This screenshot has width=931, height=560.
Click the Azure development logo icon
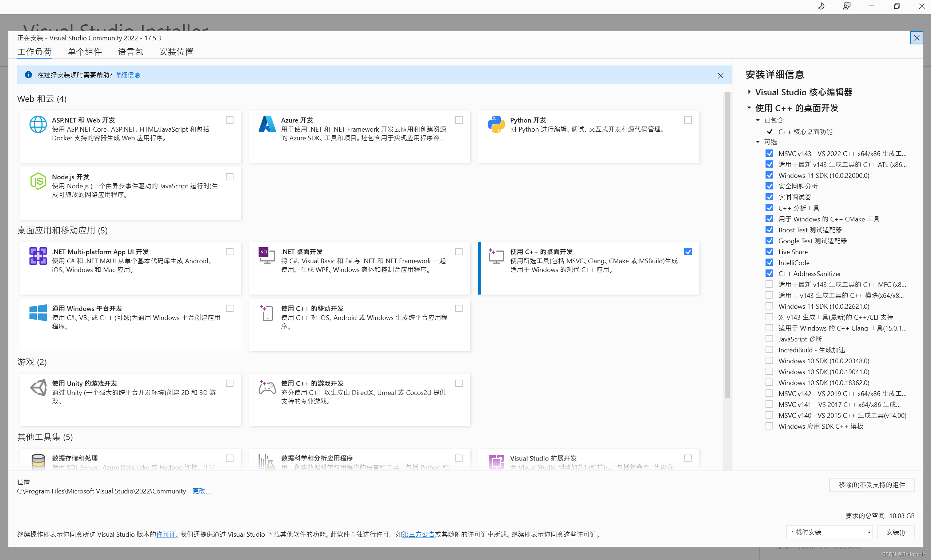267,124
